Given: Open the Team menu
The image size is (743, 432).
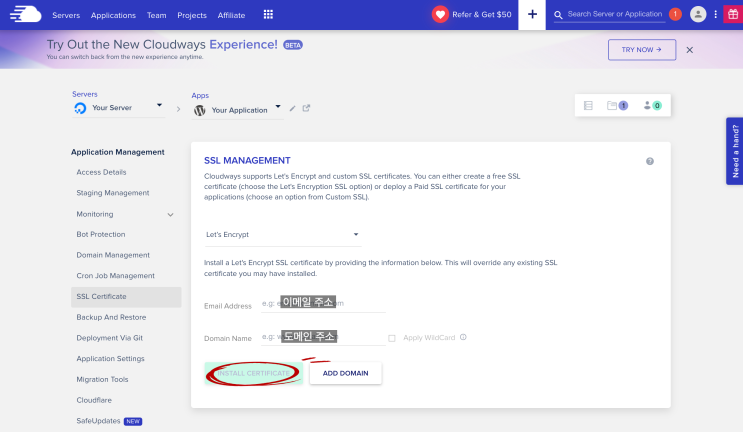Looking at the screenshot, I should coord(156,15).
